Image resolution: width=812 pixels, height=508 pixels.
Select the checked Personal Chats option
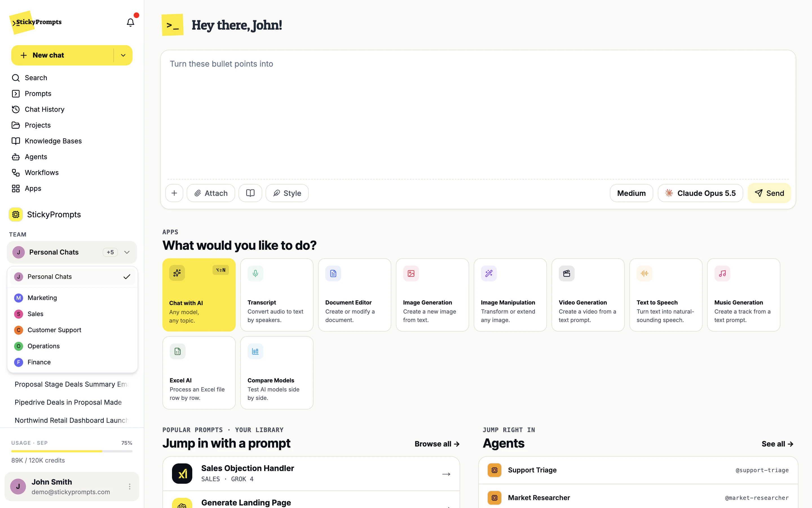point(72,277)
